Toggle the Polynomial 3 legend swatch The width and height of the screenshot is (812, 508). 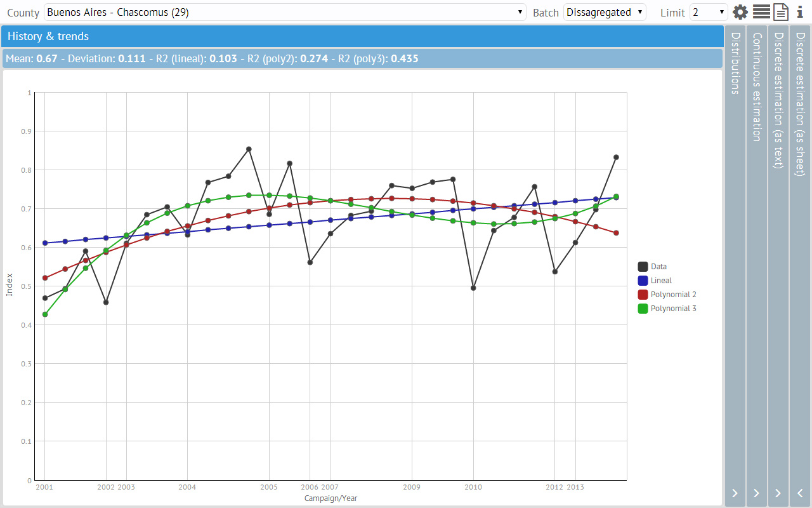click(x=643, y=309)
